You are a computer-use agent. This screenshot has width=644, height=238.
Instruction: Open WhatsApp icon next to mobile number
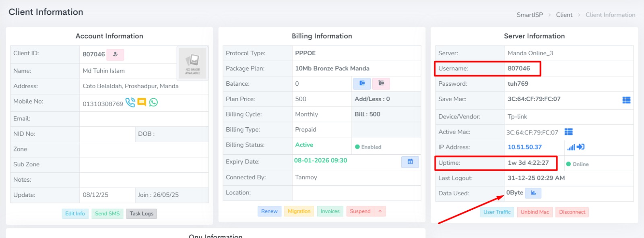[153, 102]
